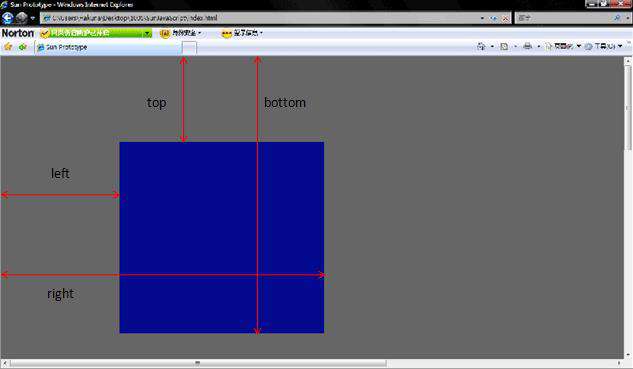Refresh the page with the refresh icon
Image resolution: width=633 pixels, height=369 pixels.
coord(494,18)
